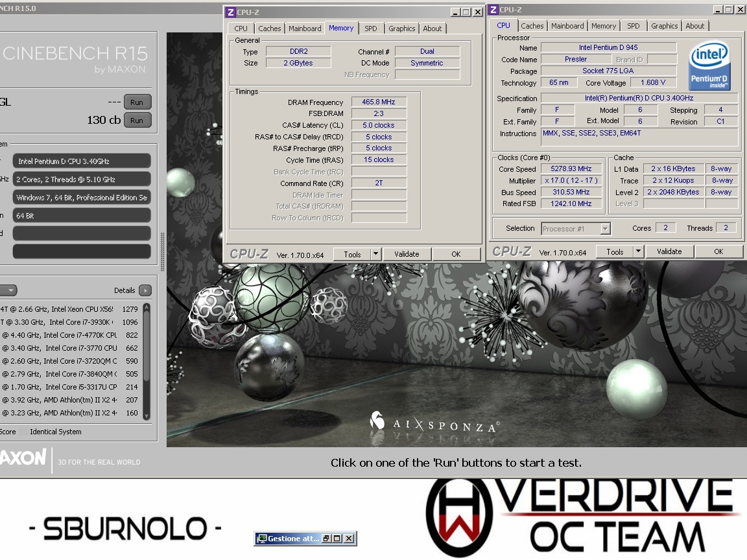The image size is (747, 560).
Task: Select AMD Athlon 3.23 GHz entry scoring 160
Action: coord(69,414)
